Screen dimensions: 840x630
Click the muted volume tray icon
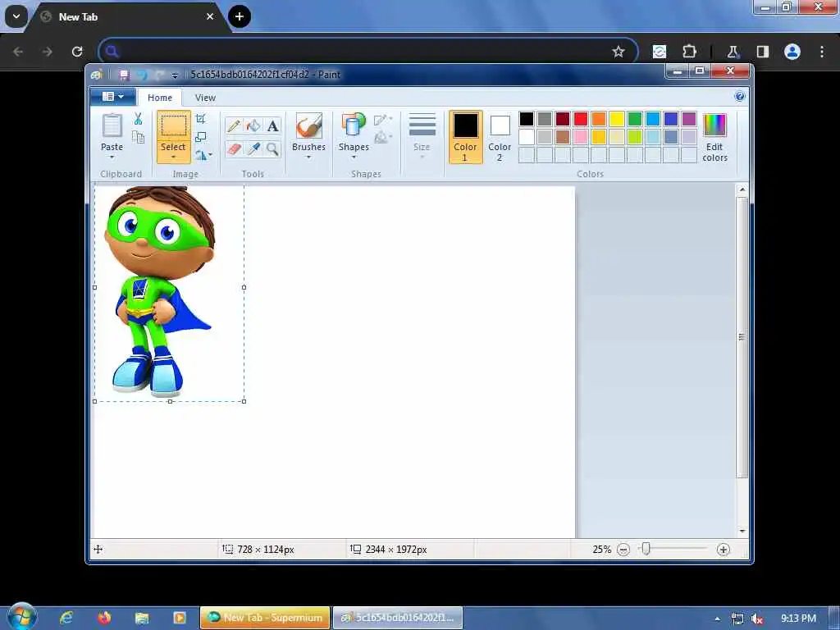pyautogui.click(x=757, y=619)
